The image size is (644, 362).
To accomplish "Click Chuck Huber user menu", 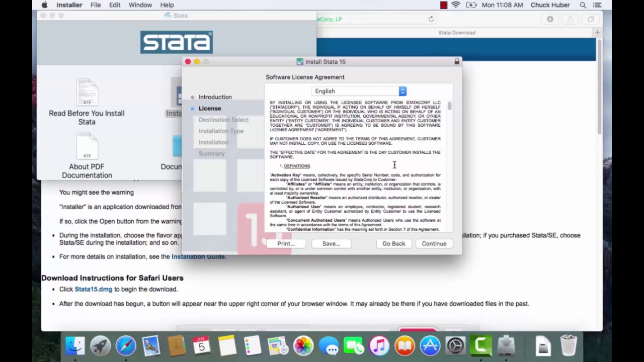I will point(550,5).
